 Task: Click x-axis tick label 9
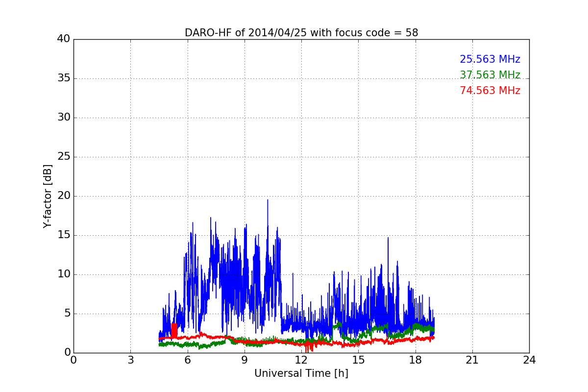[x=245, y=360]
